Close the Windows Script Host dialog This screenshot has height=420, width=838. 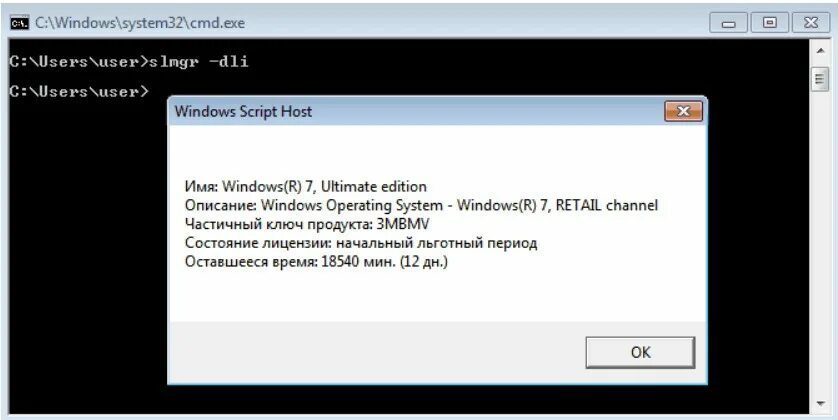[x=683, y=111]
